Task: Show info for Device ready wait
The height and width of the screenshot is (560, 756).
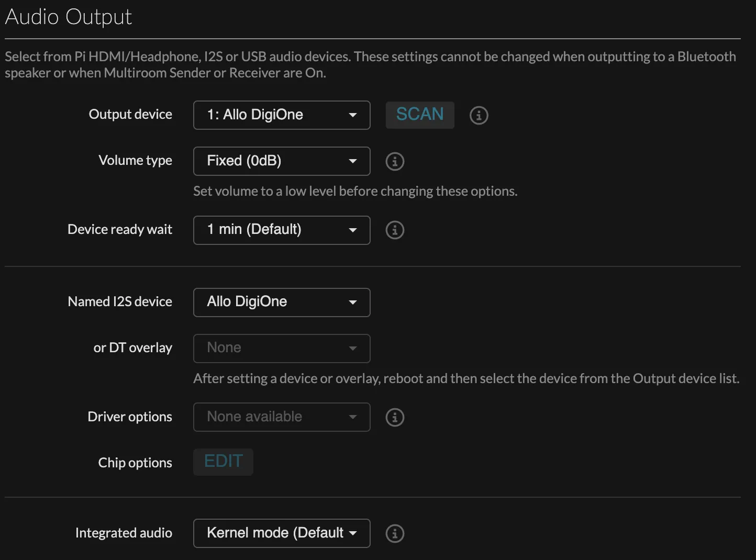Action: 395,230
